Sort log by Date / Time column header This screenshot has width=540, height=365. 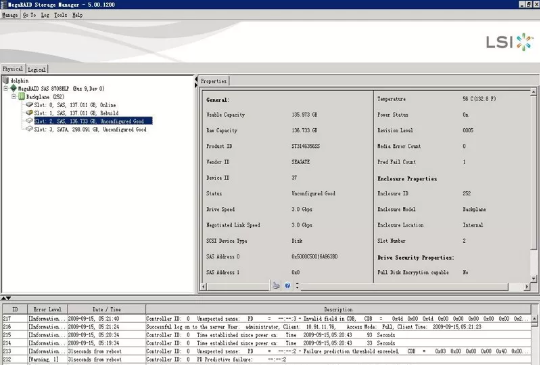pos(106,309)
